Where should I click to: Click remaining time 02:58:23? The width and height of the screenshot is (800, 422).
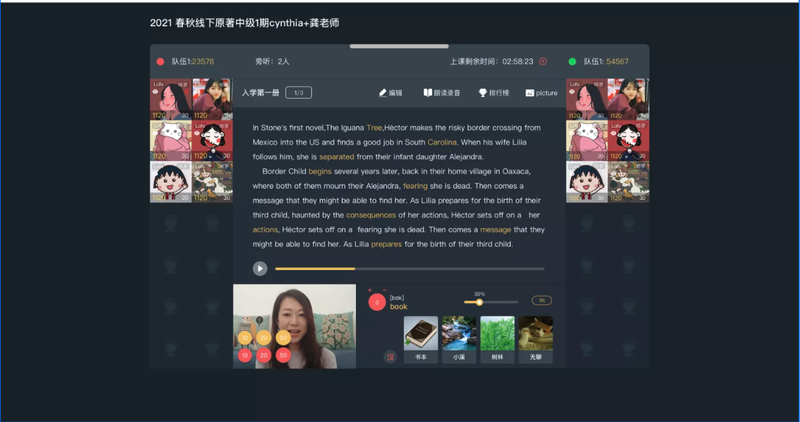click(x=517, y=61)
